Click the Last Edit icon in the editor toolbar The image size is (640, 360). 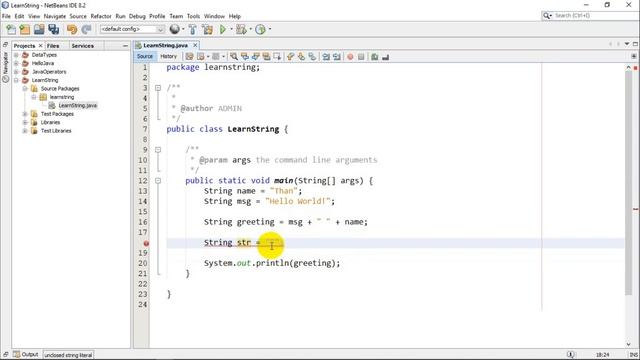click(x=189, y=57)
